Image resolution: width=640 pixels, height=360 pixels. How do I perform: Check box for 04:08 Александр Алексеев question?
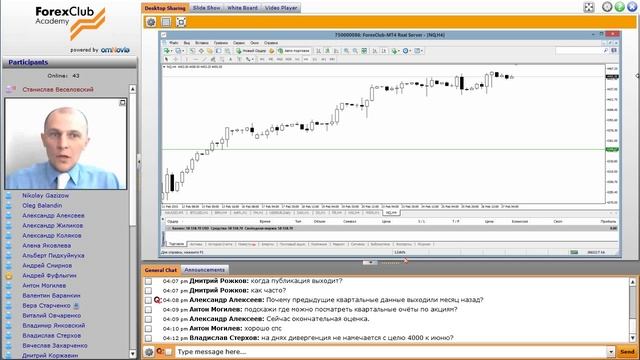(x=149, y=300)
